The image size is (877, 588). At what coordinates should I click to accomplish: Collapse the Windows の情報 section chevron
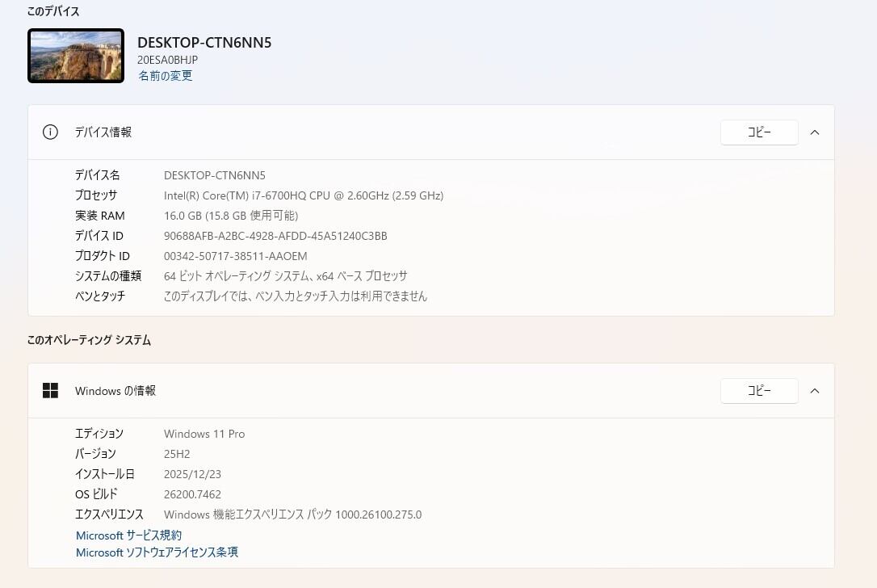(x=815, y=391)
